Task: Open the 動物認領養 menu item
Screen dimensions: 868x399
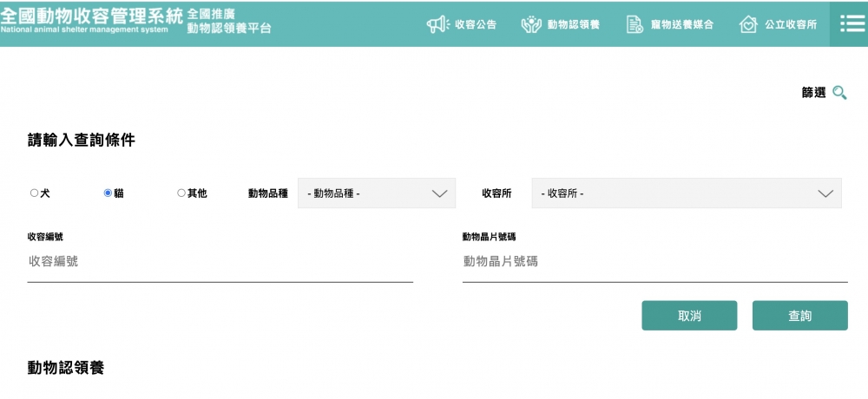Action: click(574, 24)
